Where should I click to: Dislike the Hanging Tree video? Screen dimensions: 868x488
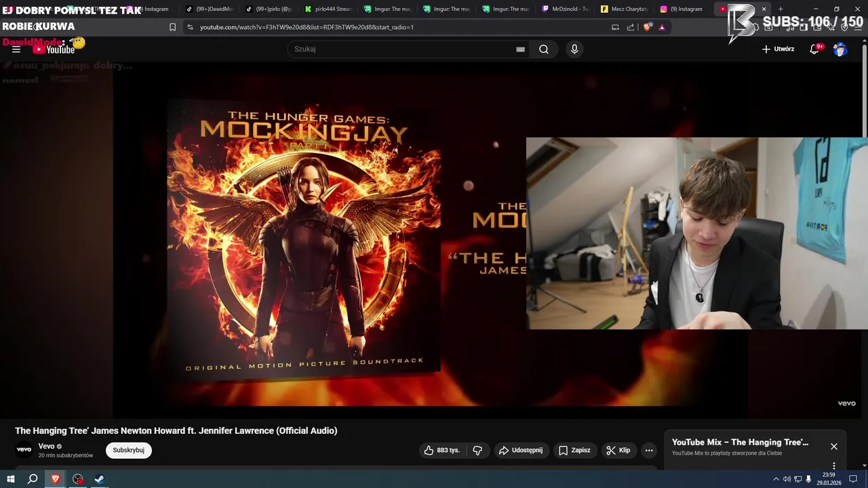(477, 450)
